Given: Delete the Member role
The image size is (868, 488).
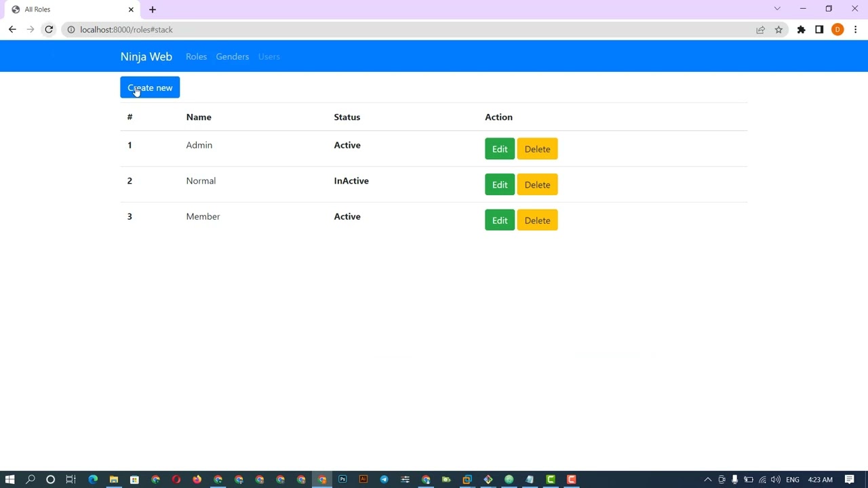Looking at the screenshot, I should pyautogui.click(x=537, y=220).
